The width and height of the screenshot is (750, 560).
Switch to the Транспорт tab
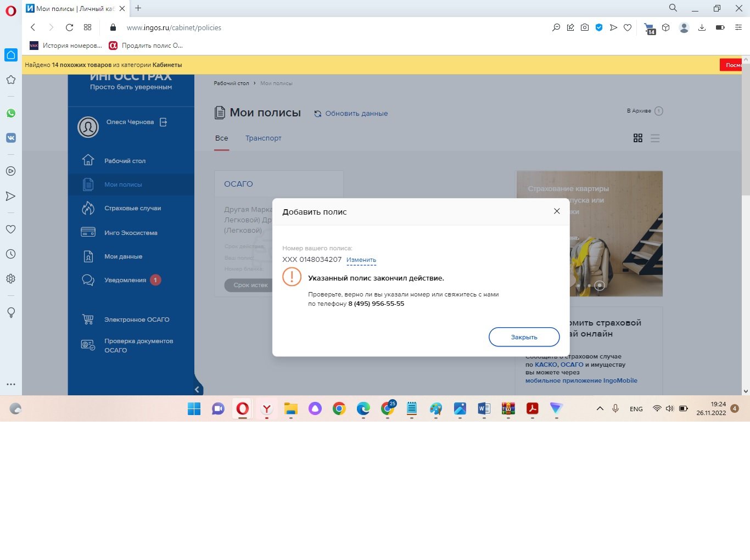pos(264,138)
